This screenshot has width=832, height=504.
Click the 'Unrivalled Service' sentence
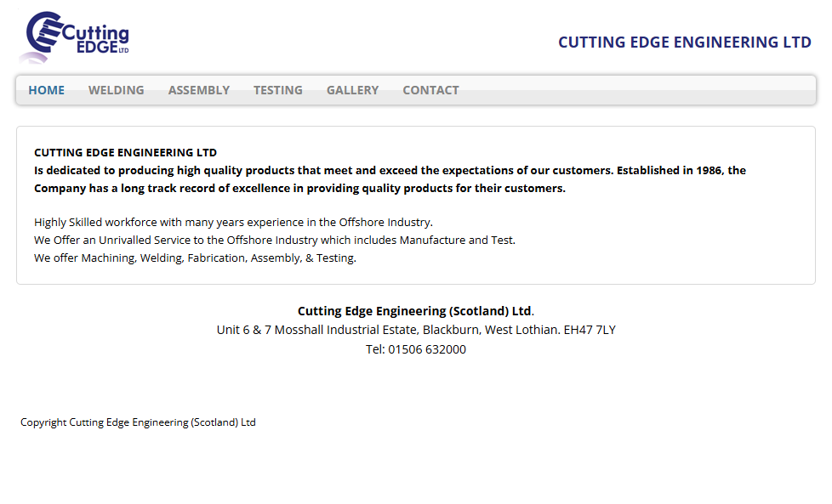tap(274, 241)
